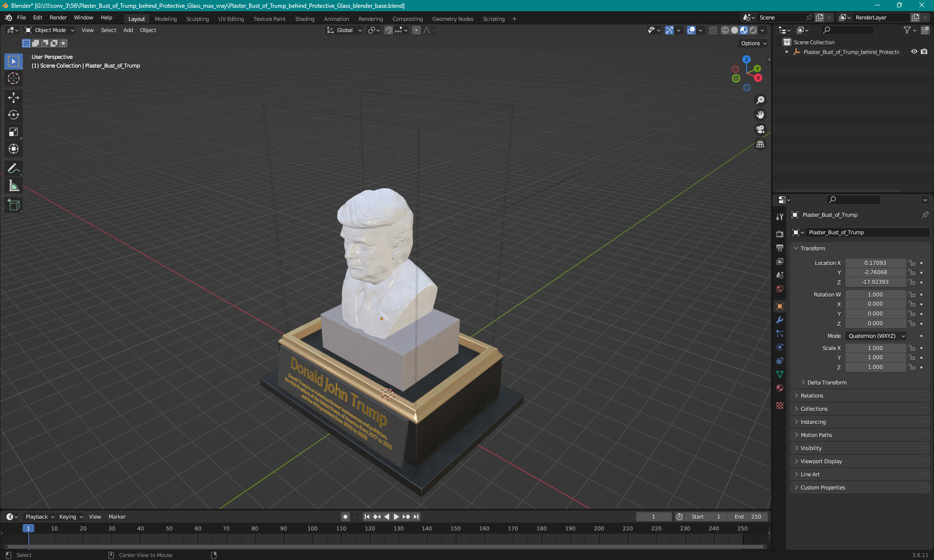This screenshot has height=560, width=934.
Task: Open the View Layer properties tab
Action: point(780,261)
